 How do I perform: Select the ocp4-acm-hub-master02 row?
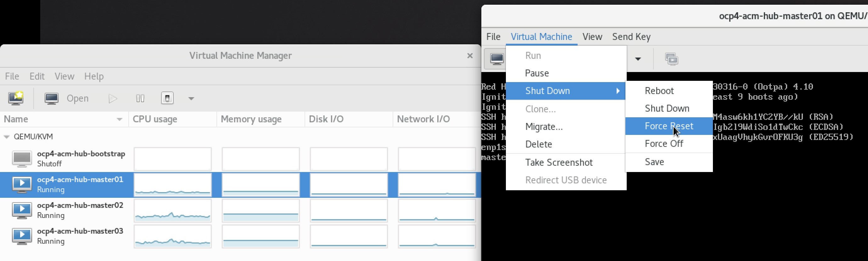(80, 210)
